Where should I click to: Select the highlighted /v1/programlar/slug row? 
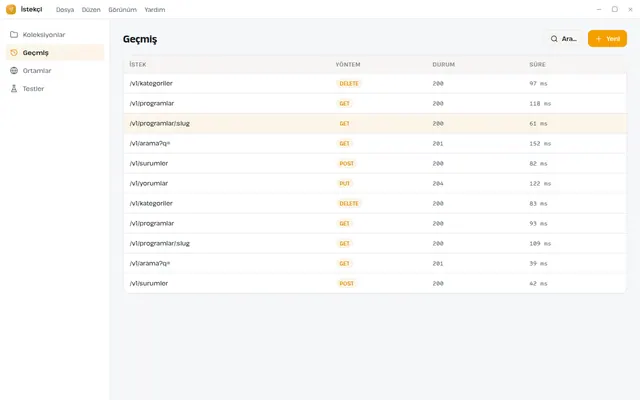coord(375,123)
